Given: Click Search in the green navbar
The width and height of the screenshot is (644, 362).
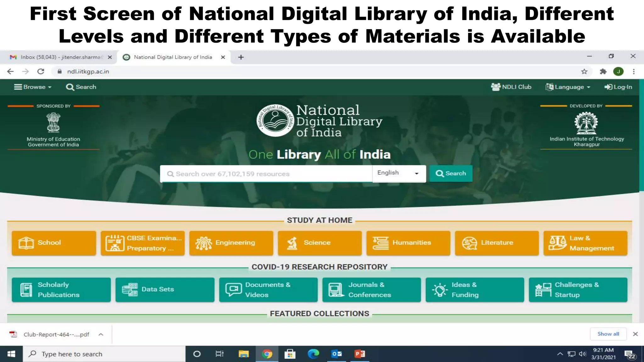Looking at the screenshot, I should tap(81, 87).
